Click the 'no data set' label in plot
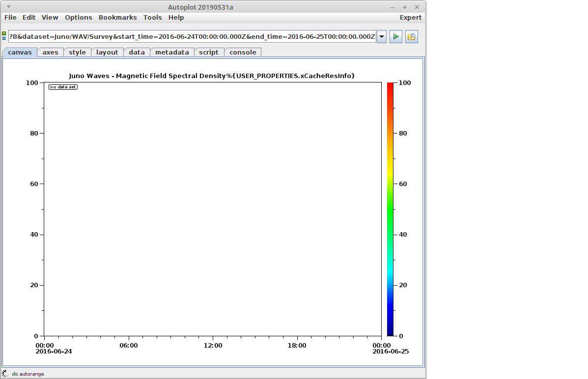Image resolution: width=588 pixels, height=379 pixels. [63, 87]
